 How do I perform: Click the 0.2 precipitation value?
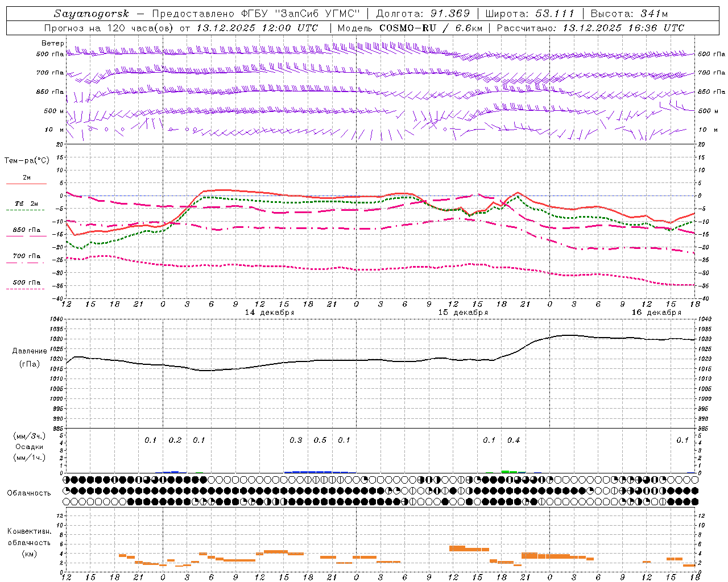pyautogui.click(x=175, y=440)
